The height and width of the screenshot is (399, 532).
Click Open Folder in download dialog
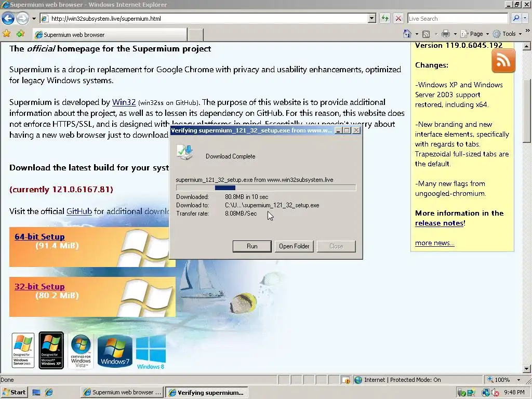(x=294, y=246)
